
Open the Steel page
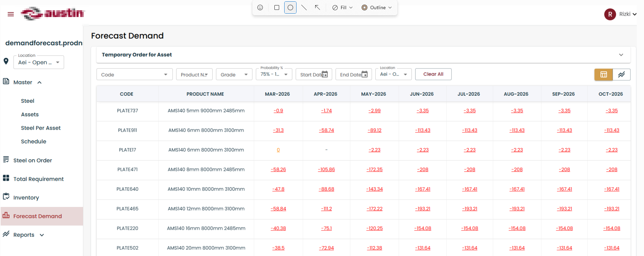(28, 101)
